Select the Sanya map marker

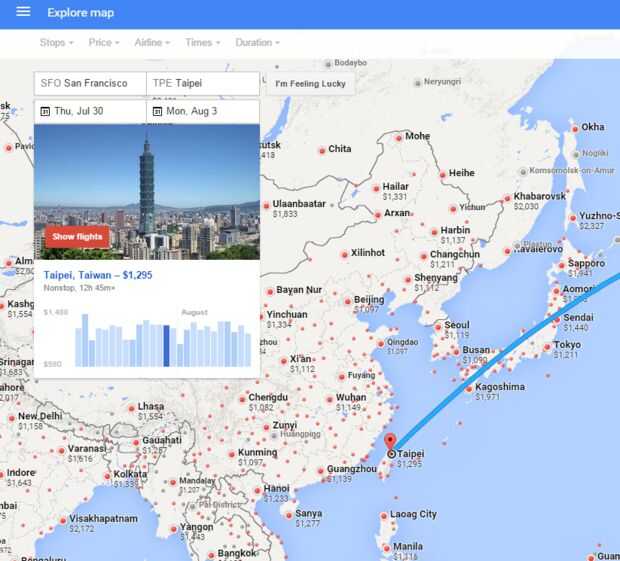289,516
